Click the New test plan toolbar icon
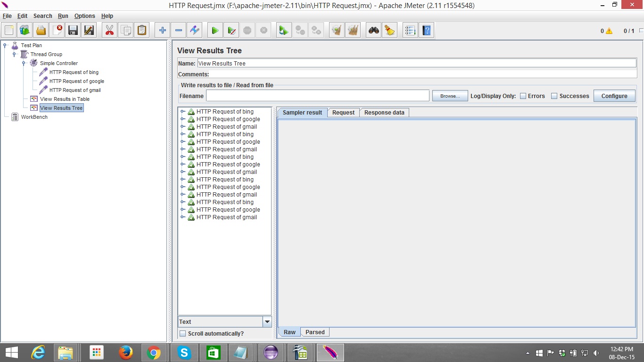The image size is (644, 362). [9, 31]
